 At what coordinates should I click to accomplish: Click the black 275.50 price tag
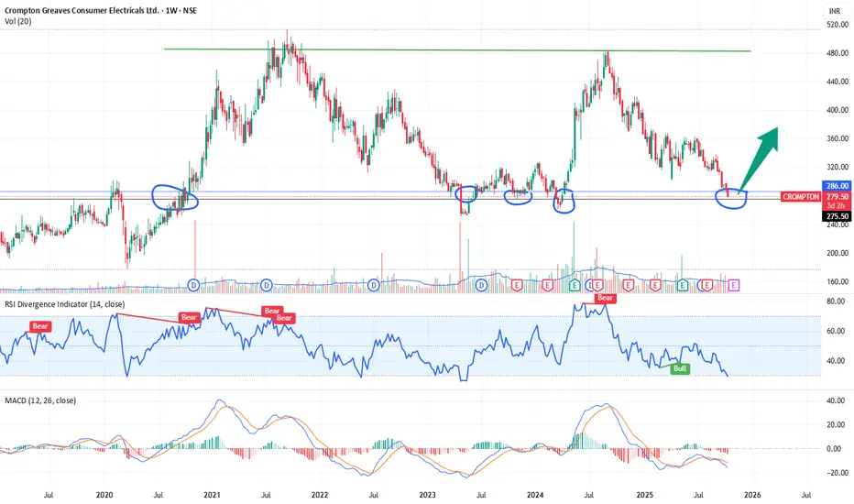click(838, 216)
